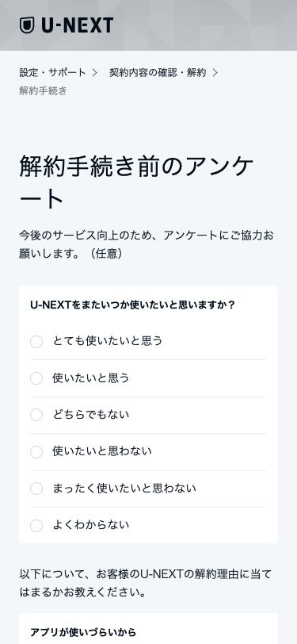Screen dimensions: 297x644
Task: Click the とても使いたいと思う label text
Action: coord(108,341)
